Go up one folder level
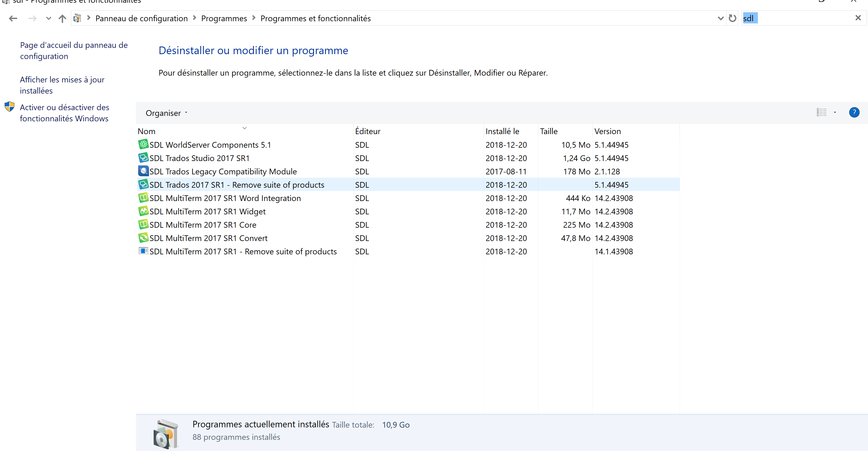 pos(62,18)
